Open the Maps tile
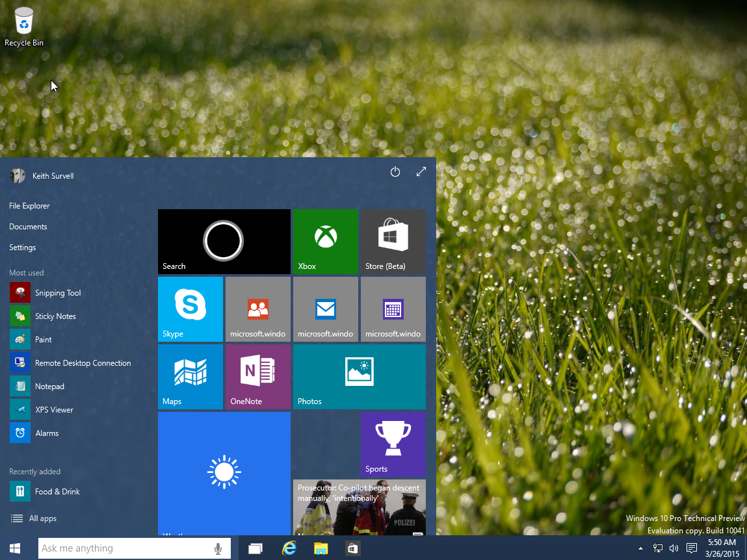 [x=190, y=377]
